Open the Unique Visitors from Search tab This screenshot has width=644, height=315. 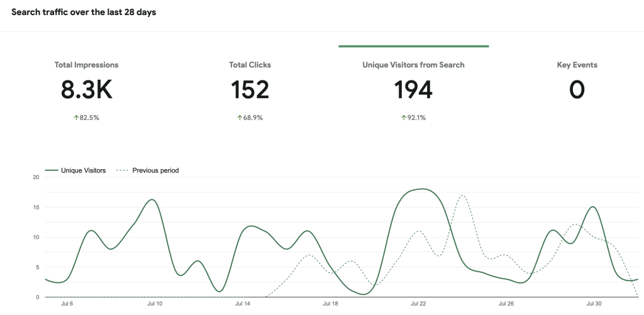coord(413,65)
